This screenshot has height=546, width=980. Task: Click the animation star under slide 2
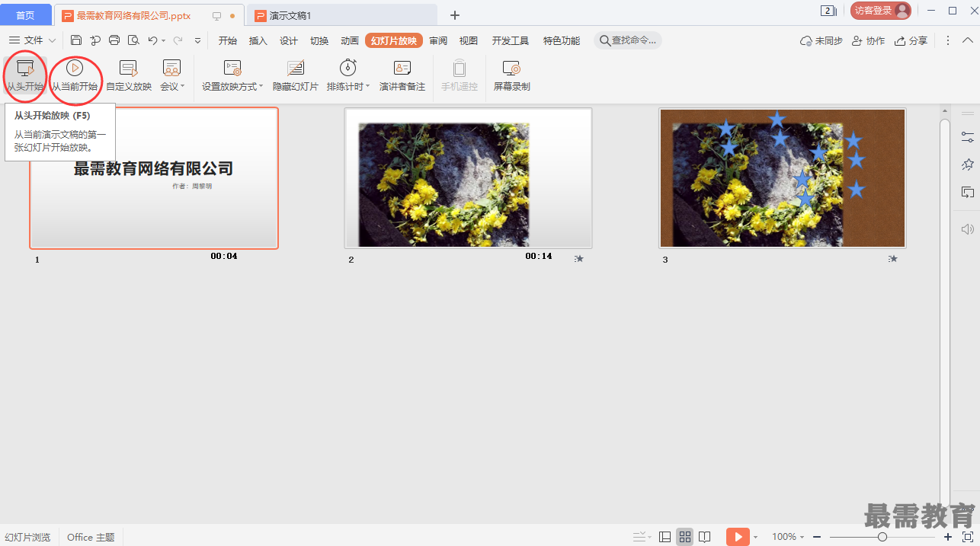[x=579, y=259]
